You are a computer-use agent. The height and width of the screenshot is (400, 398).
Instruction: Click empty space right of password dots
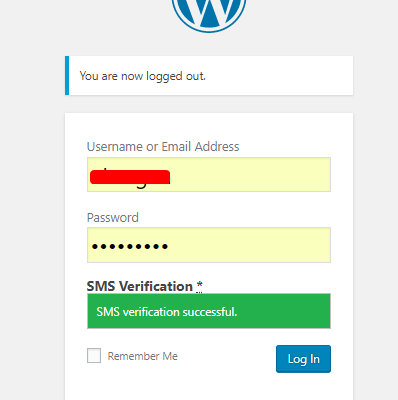pyautogui.click(x=250, y=245)
